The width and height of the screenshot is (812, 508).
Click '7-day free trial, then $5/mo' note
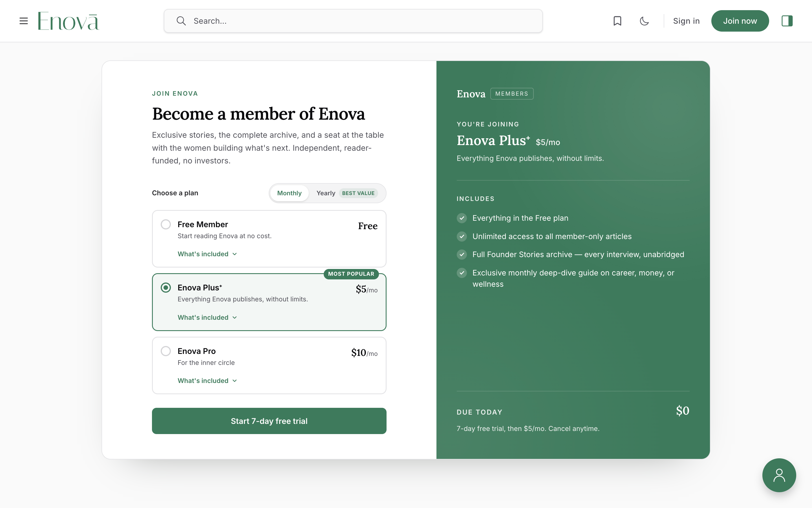click(x=528, y=429)
